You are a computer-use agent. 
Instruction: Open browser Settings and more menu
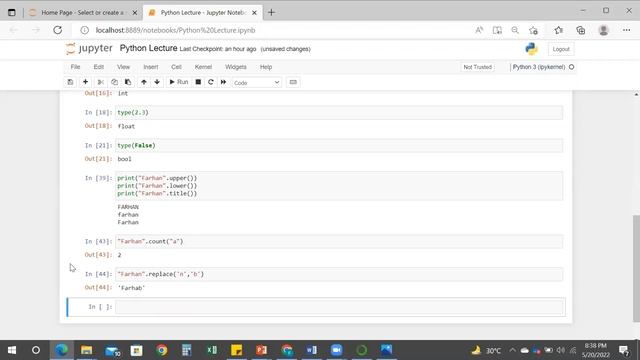(x=627, y=30)
